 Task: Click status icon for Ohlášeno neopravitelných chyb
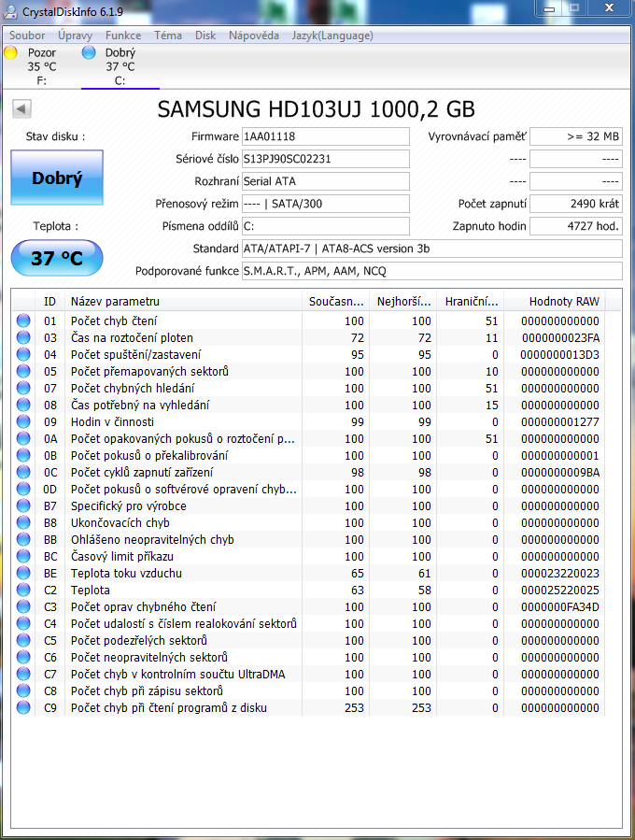(x=23, y=539)
